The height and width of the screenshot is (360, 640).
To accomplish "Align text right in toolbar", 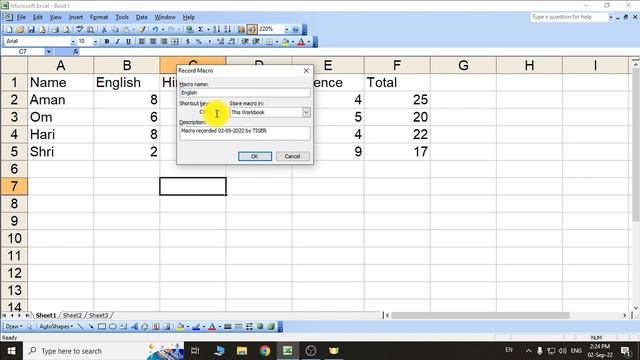I will click(x=163, y=41).
